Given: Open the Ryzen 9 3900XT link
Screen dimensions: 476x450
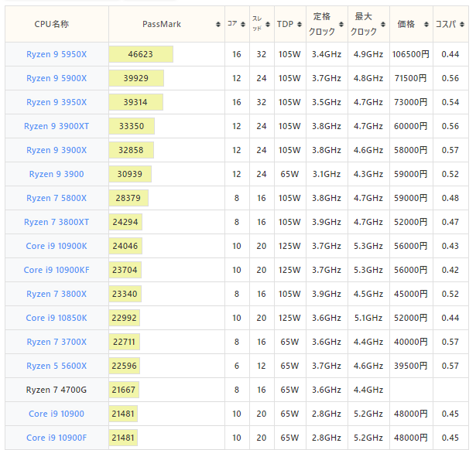Looking at the screenshot, I should pyautogui.click(x=57, y=126).
